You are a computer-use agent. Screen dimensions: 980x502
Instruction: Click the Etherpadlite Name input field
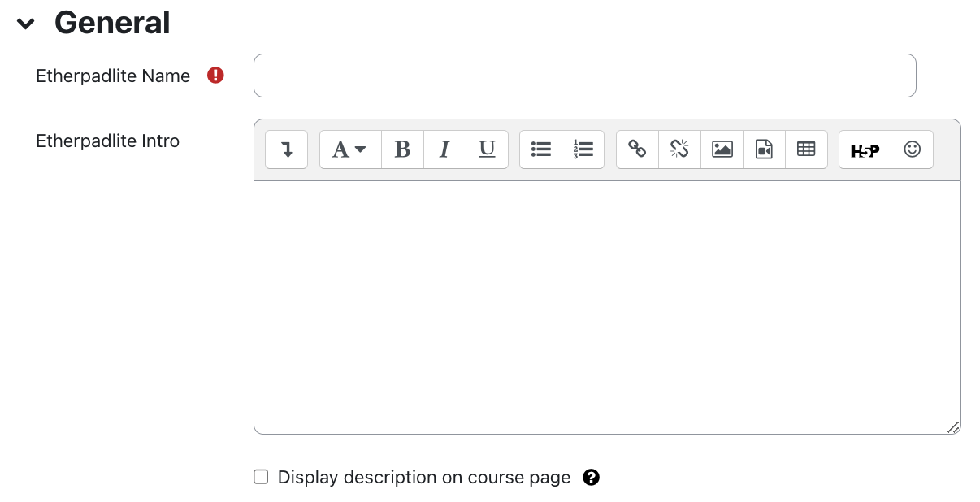[584, 76]
